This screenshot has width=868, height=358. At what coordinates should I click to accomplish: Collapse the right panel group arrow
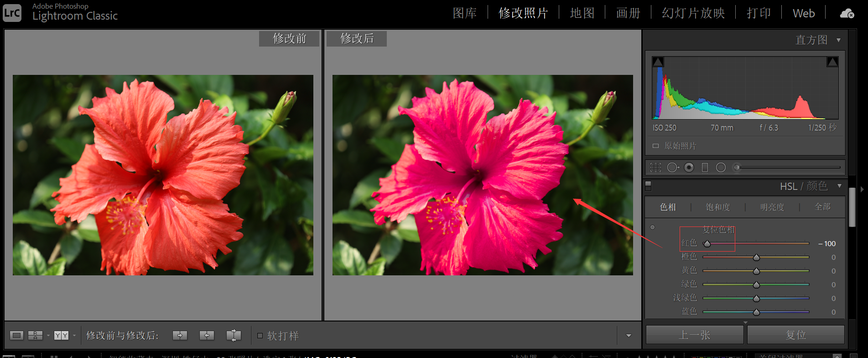862,189
